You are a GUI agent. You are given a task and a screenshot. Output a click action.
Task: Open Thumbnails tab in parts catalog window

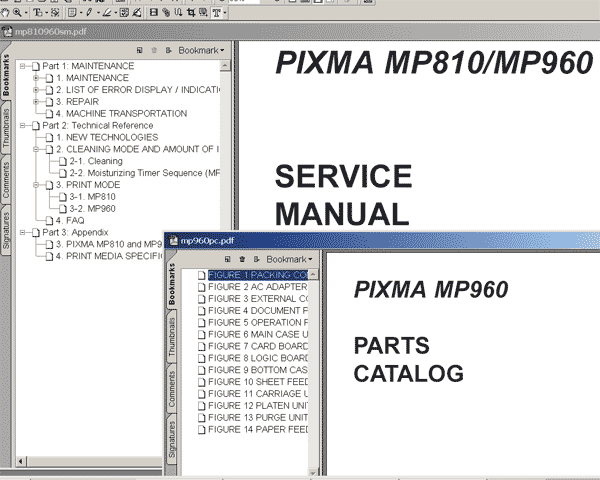point(171,337)
